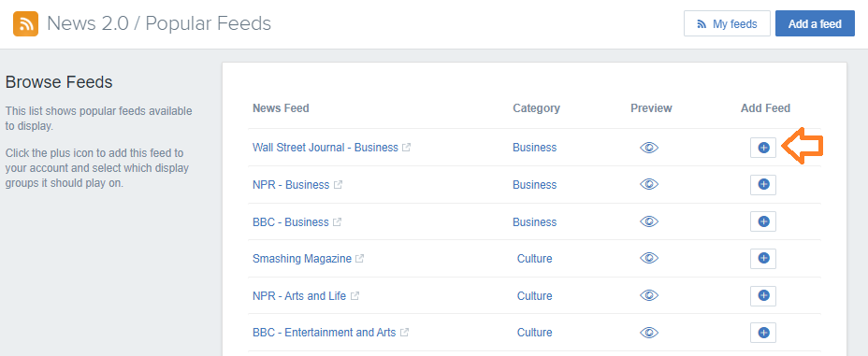
Task: Click Culture category in NPR - Arts and Life row
Action: tap(534, 296)
